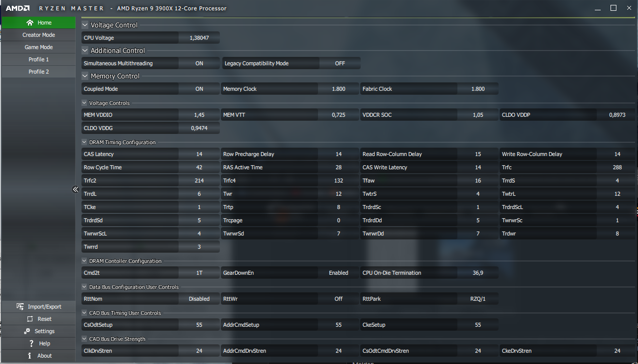Viewport: 638px width, 364px height.
Task: Click the AMD logo in the title bar
Action: click(x=18, y=8)
